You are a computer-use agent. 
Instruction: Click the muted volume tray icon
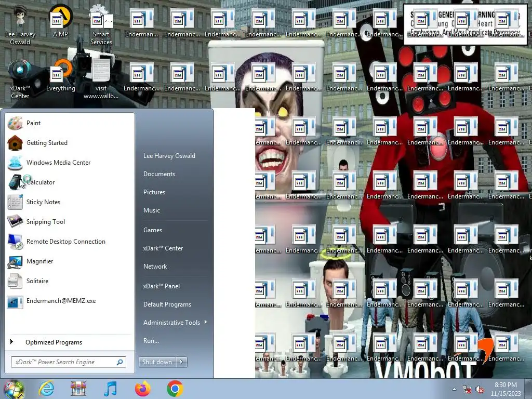pyautogui.click(x=480, y=390)
